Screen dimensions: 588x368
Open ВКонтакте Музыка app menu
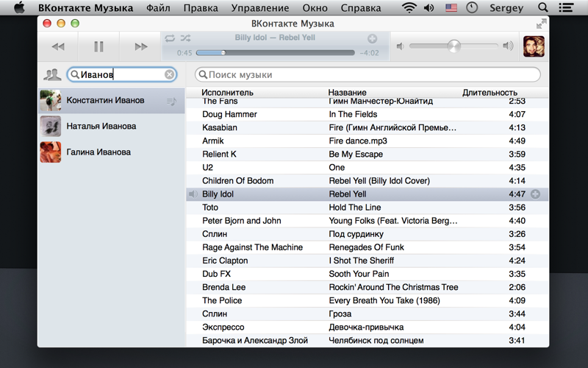point(85,8)
